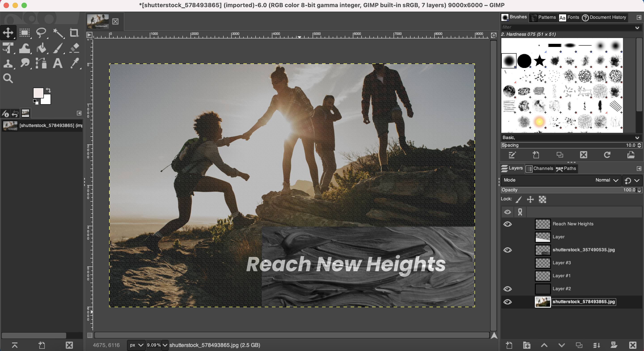Click the Reach New Heights layer

573,224
